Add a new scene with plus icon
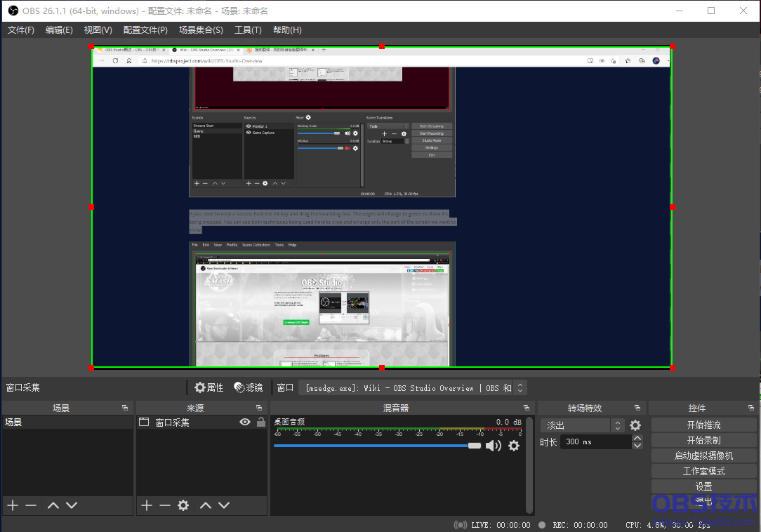The width and height of the screenshot is (761, 532). click(13, 505)
